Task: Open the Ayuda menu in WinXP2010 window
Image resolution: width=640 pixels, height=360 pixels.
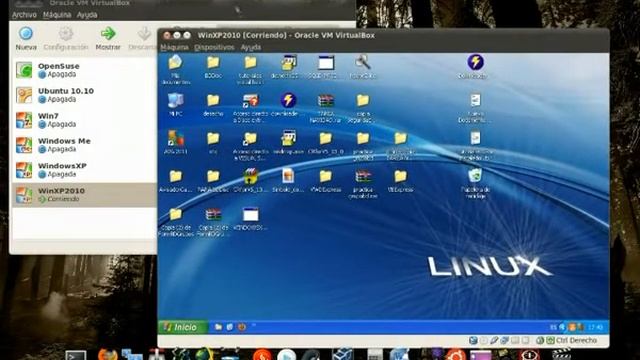Action: click(251, 47)
